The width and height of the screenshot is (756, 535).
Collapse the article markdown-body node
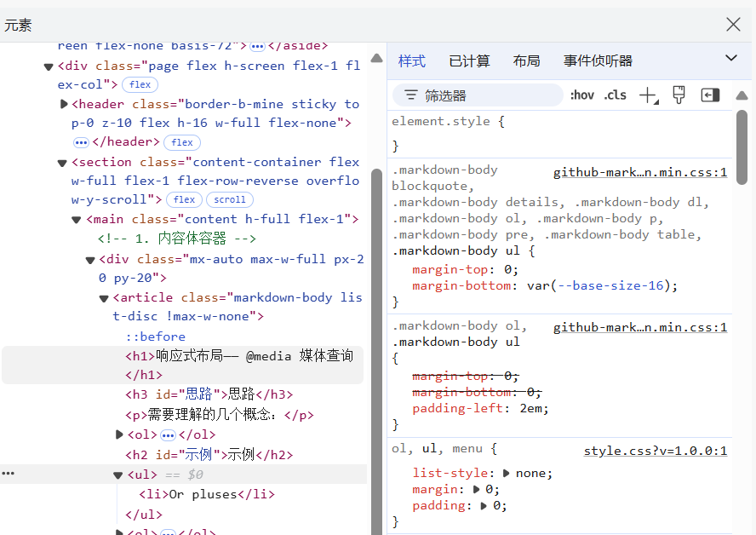click(x=105, y=298)
